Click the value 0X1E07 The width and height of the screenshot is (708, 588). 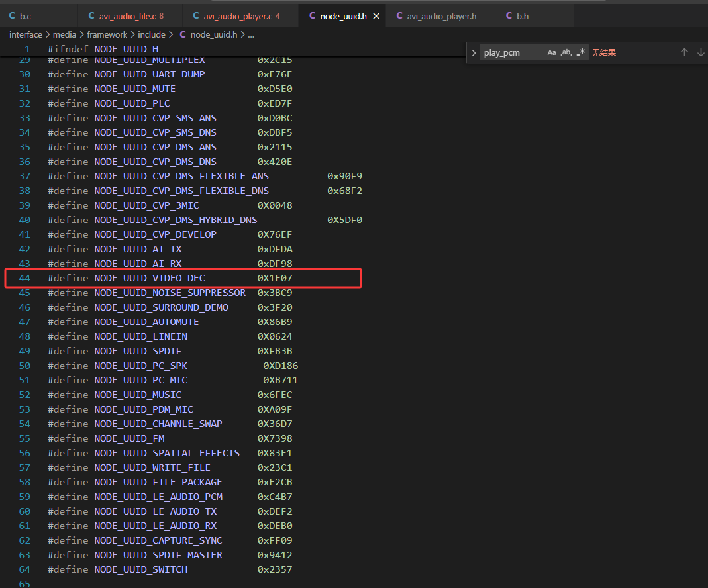coord(275,278)
